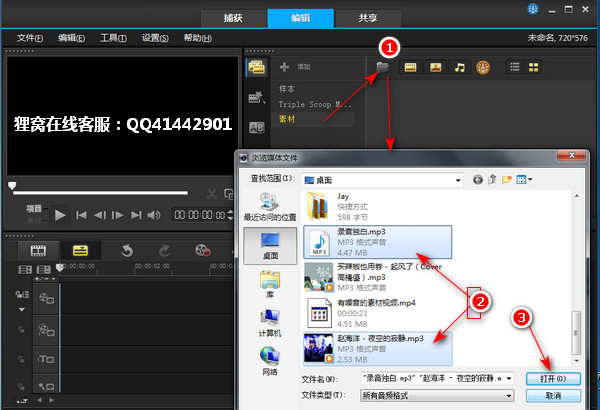This screenshot has width=600, height=410.
Task: Go to 最近访问的位置 in places bar
Action: [270, 207]
